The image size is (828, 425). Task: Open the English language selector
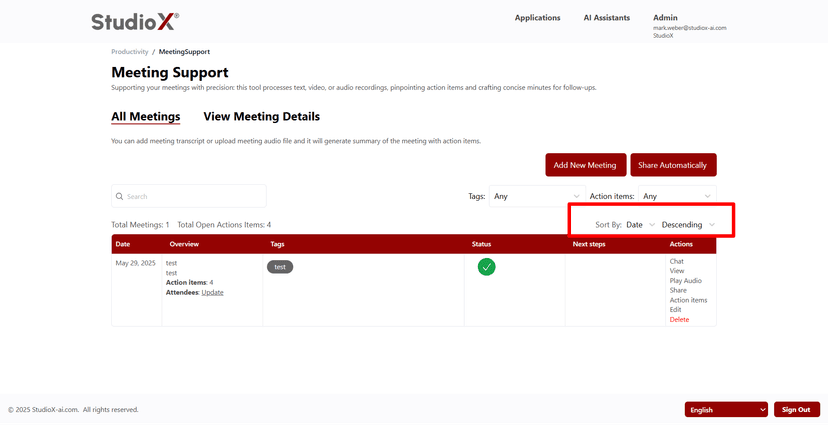tap(726, 410)
